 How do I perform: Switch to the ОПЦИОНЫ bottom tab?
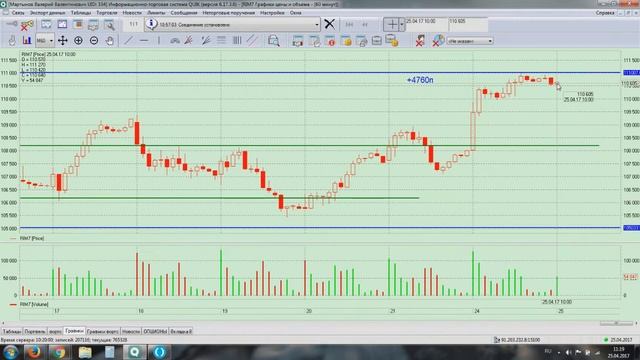(x=155, y=331)
